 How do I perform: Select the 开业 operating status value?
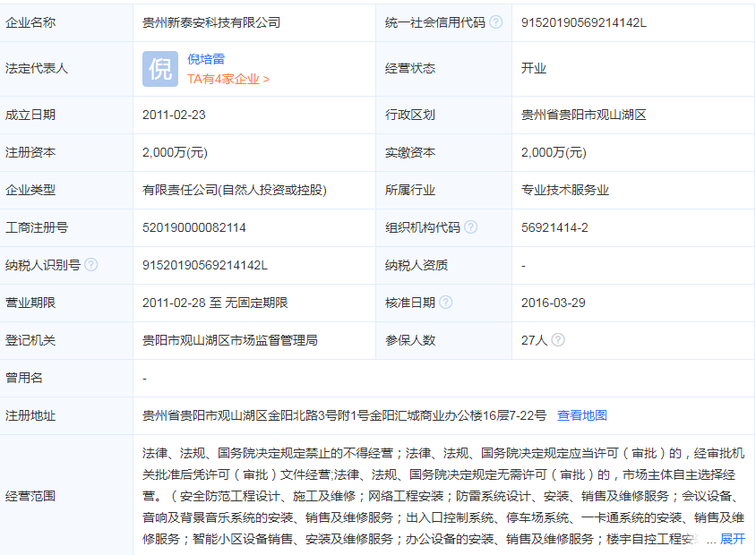click(533, 68)
